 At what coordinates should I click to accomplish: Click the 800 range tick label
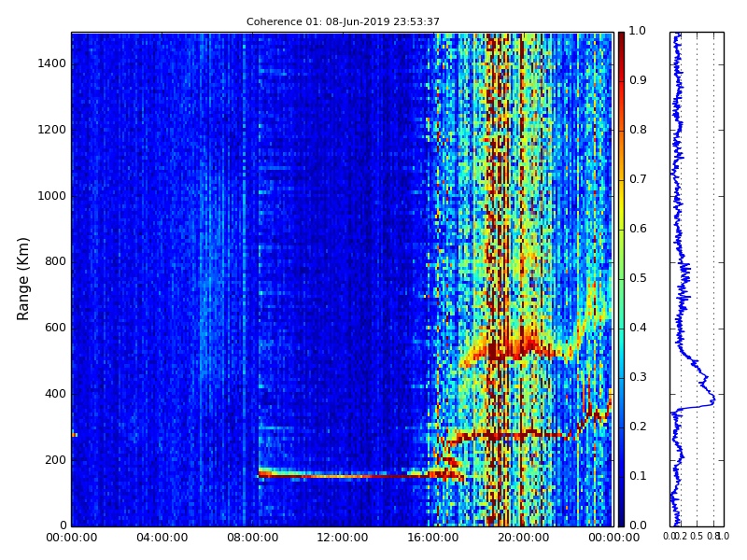click(56, 261)
